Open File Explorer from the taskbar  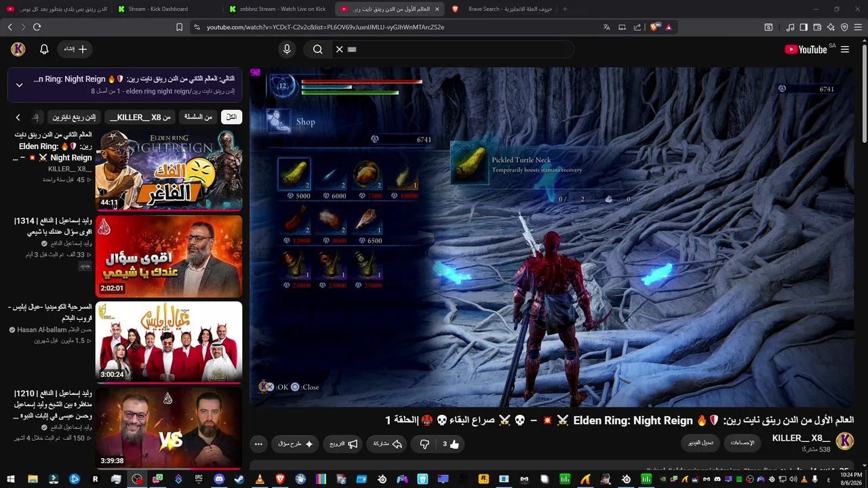[32, 479]
